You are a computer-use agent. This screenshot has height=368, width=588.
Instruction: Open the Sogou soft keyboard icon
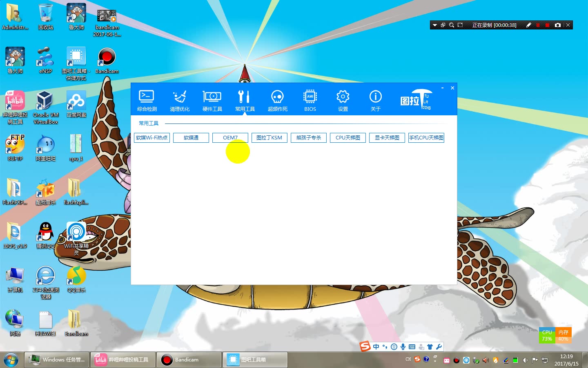coord(412,347)
